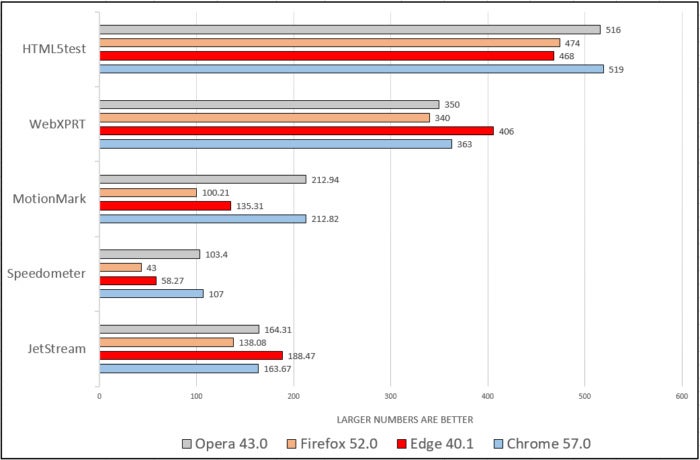Click the x-axis tick label 200
The image size is (700, 460).
click(x=293, y=396)
